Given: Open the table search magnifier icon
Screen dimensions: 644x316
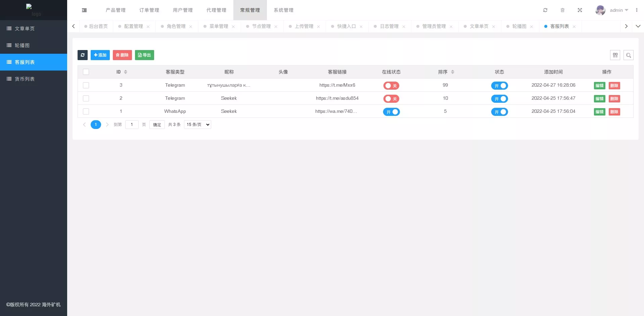Looking at the screenshot, I should point(628,55).
